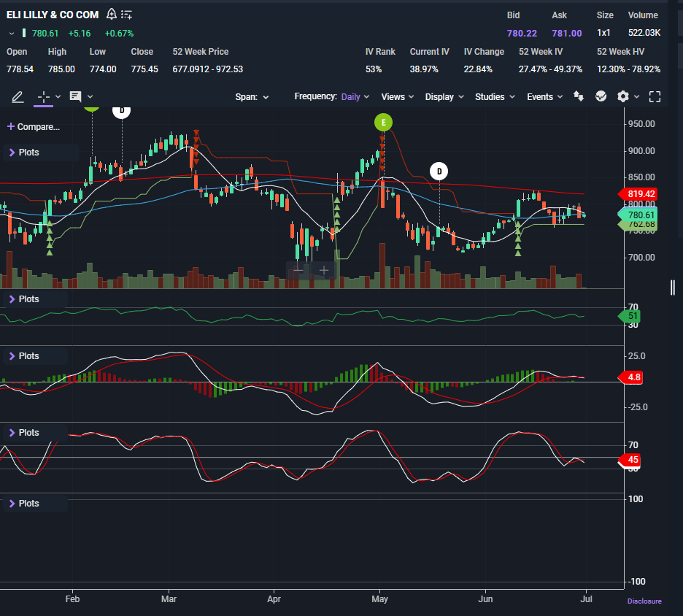
Task: Select the pencil drawing tool
Action: click(18, 97)
